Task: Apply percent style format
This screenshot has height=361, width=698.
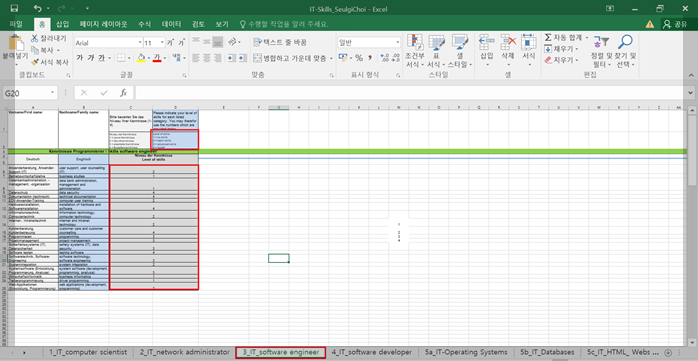Action: pos(359,58)
